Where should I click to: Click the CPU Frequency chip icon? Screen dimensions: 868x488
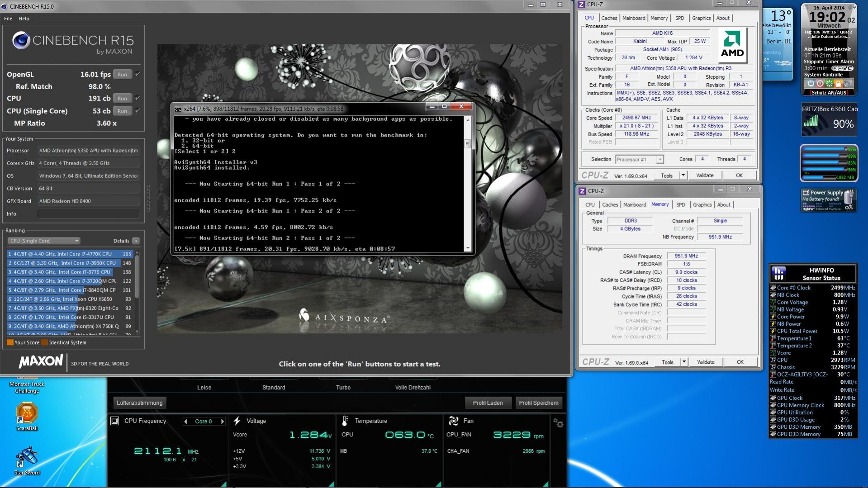[x=115, y=421]
